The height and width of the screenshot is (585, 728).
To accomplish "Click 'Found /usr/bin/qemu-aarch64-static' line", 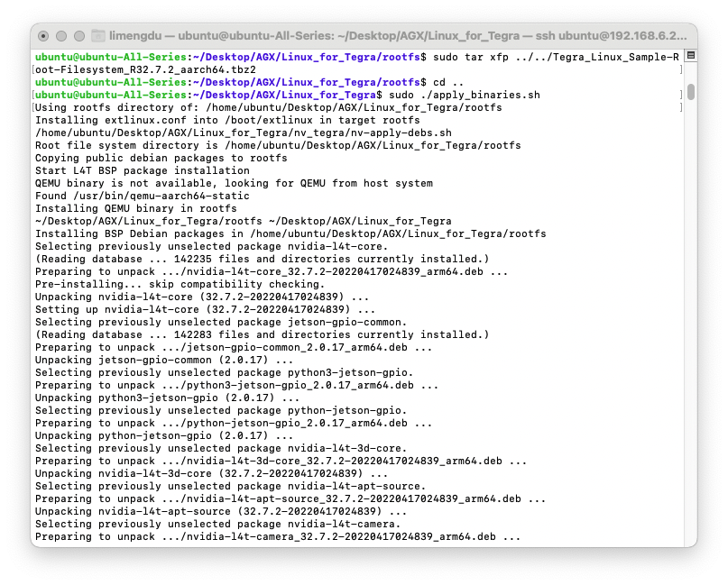I will pyautogui.click(x=143, y=196).
